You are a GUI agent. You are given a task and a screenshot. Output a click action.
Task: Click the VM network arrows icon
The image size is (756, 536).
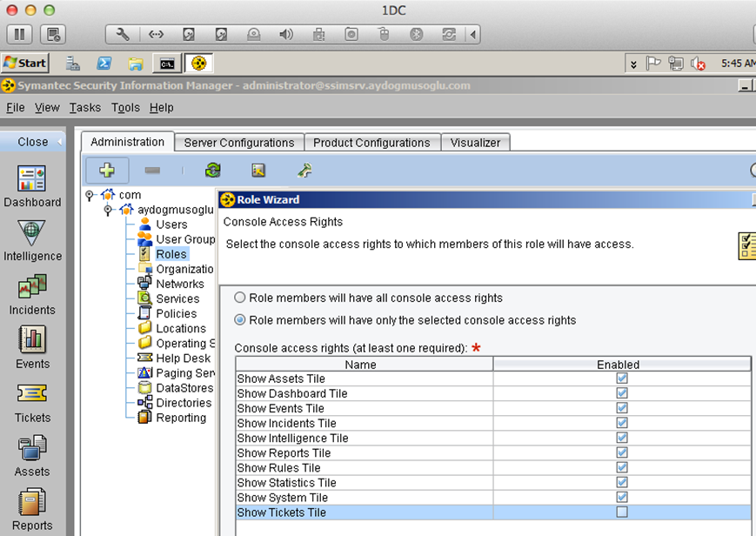(156, 34)
